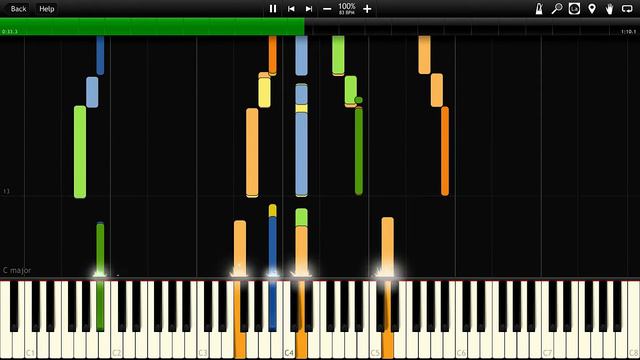Toggle the loop icon
This screenshot has width=640, height=360.
coord(627,9)
